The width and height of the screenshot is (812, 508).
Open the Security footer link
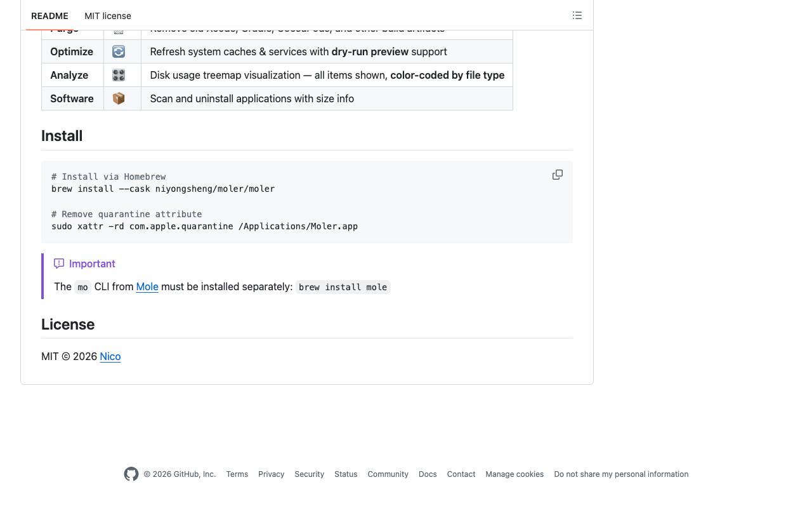pos(310,474)
